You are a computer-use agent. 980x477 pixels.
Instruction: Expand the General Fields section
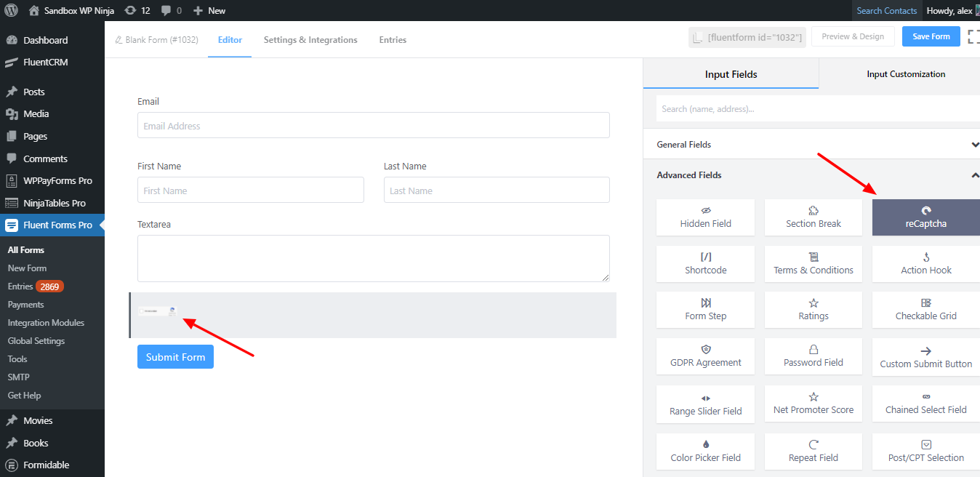click(x=975, y=145)
